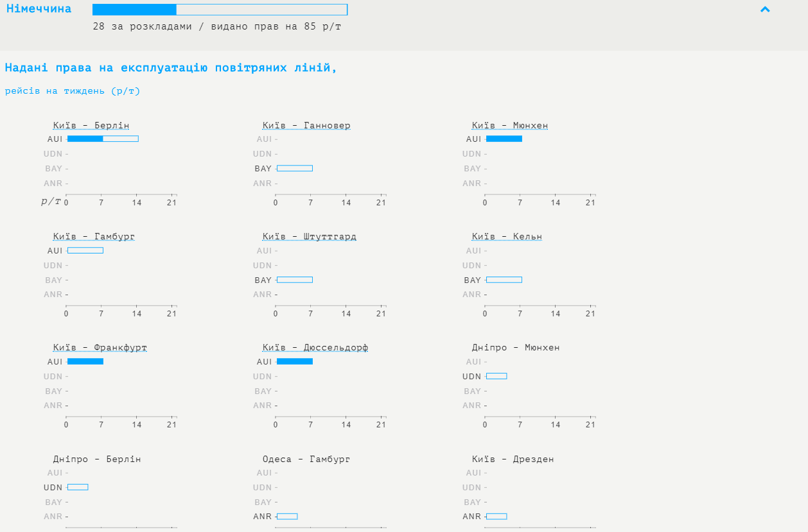Screen dimensions: 808x532
Task: Click the UDN bar in Дніпро - Берлін chart
Action: coord(78,487)
